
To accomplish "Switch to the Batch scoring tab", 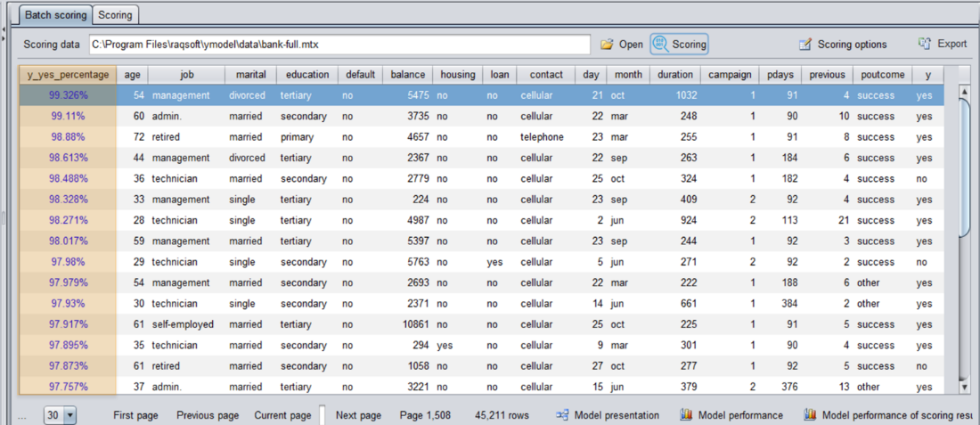I will 55,15.
